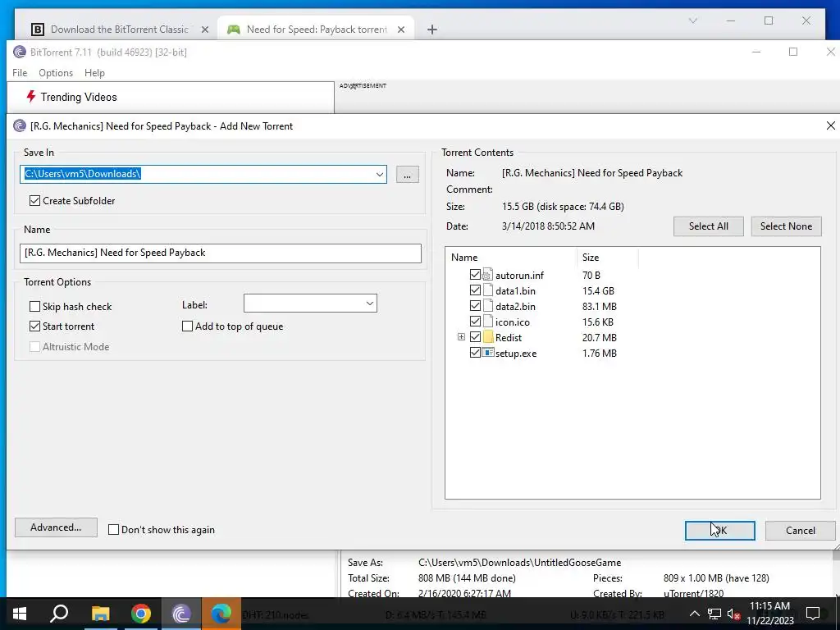840x630 pixels.
Task: Browse for save folder with ... button
Action: pyautogui.click(x=407, y=174)
